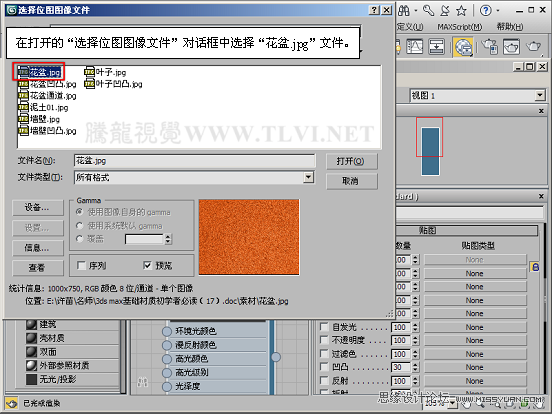Toggle the highlighted Material Editor icon
This screenshot has height=414, width=552.
[x=463, y=47]
